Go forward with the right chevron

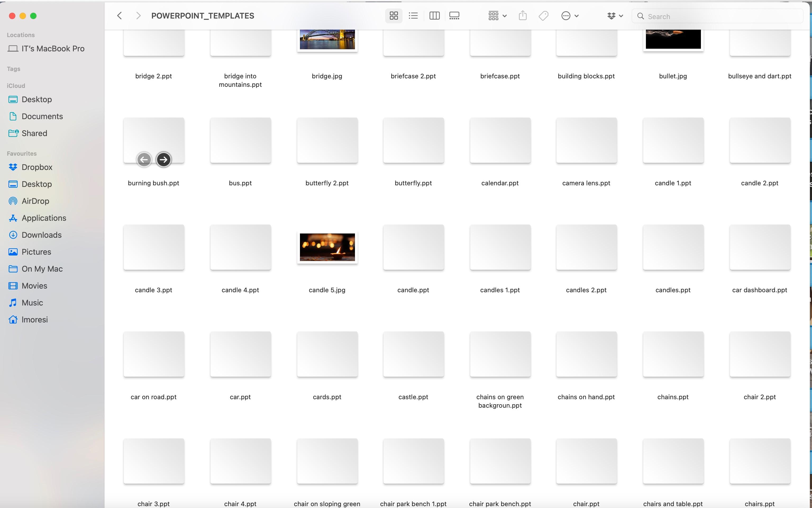[x=138, y=16]
